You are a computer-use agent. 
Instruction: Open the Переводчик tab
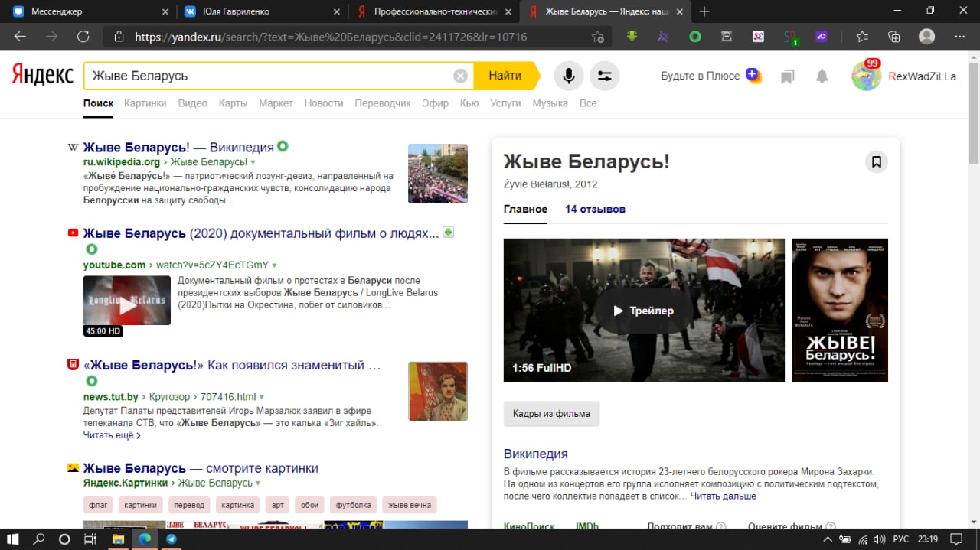[383, 103]
